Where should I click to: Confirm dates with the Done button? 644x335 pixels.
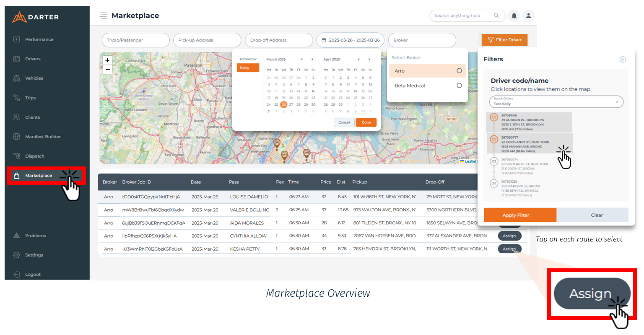point(366,122)
